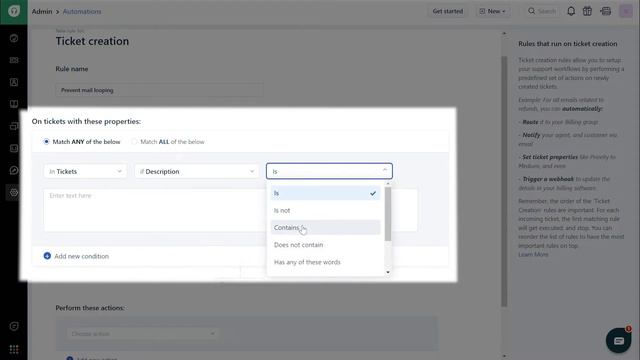Click the dropdown list scrollbar thumb
Image resolution: width=640 pixels, height=360 pixels.
[388, 214]
